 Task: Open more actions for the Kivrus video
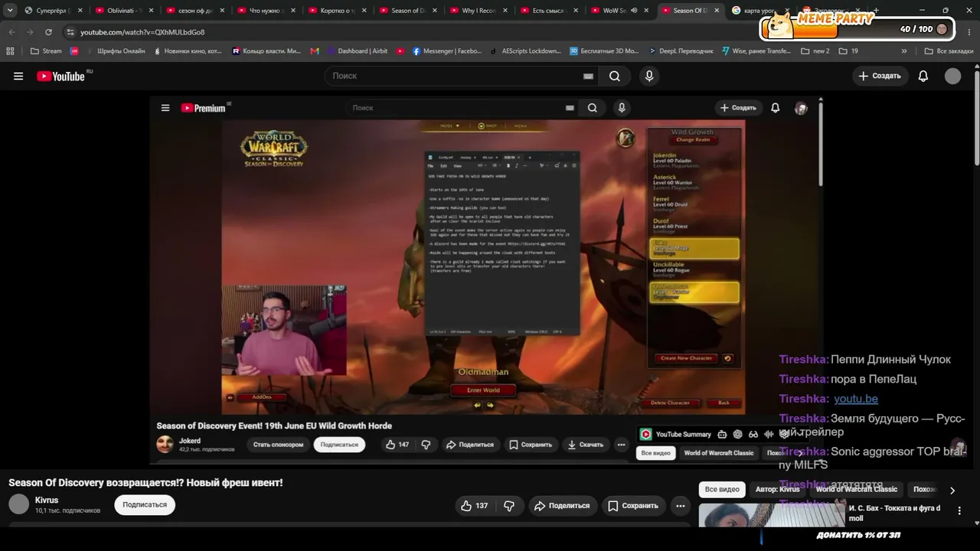pos(680,505)
